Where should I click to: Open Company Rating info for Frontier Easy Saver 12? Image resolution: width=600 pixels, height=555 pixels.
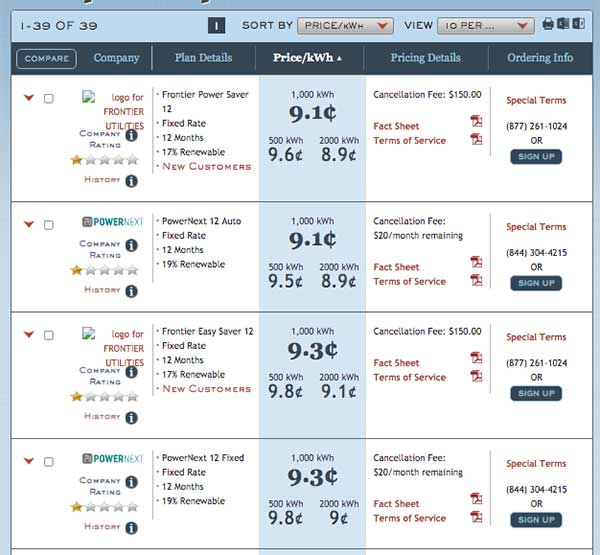pyautogui.click(x=132, y=372)
